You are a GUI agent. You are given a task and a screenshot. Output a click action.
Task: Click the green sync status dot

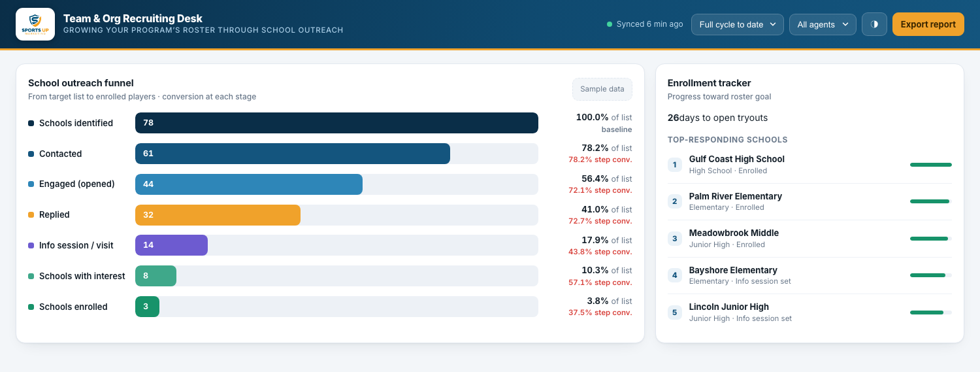[x=610, y=24]
